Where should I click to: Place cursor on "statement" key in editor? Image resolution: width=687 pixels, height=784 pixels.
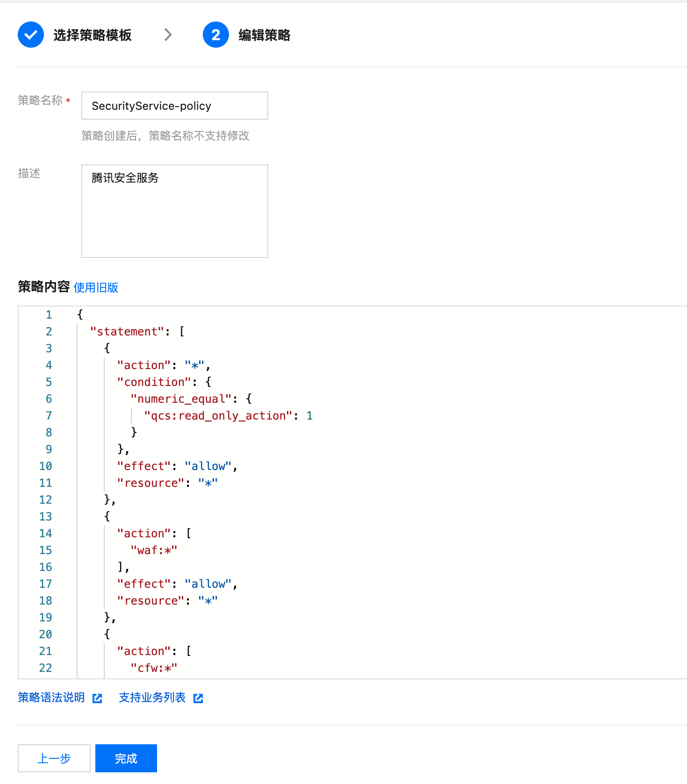127,332
